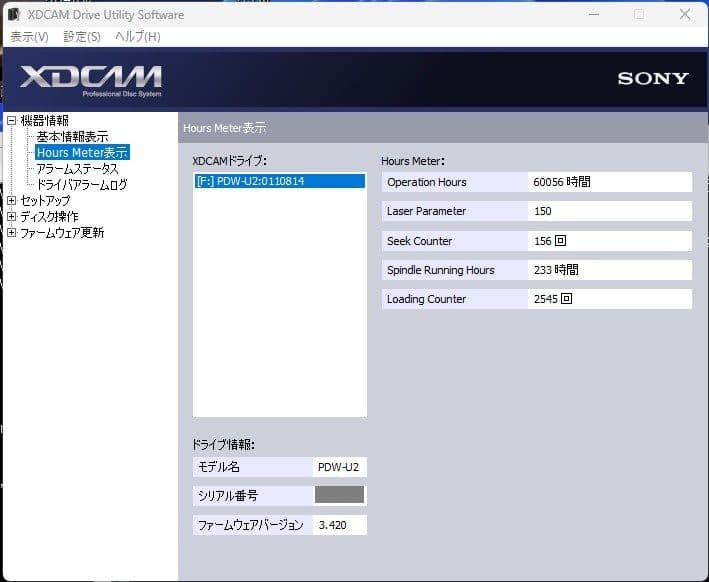709x582 pixels.
Task: Click the Operation Hours label
Action: [x=426, y=182]
